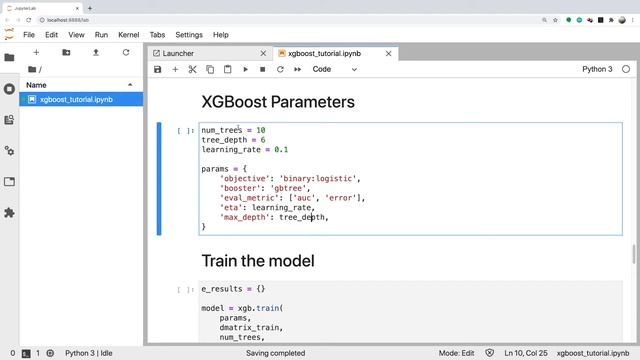Open the browser profile avatar
The height and width of the screenshot is (360, 640).
[622, 20]
